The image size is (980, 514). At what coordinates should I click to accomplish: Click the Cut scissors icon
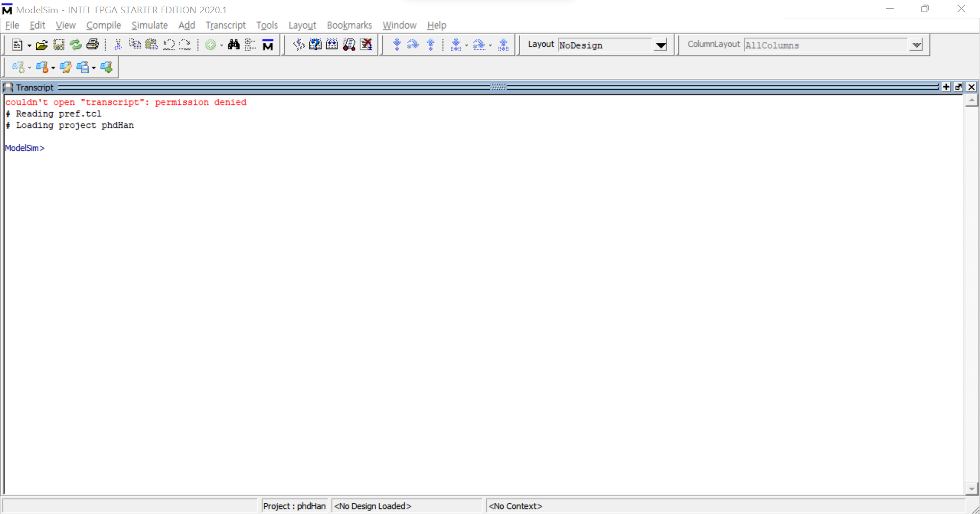118,45
